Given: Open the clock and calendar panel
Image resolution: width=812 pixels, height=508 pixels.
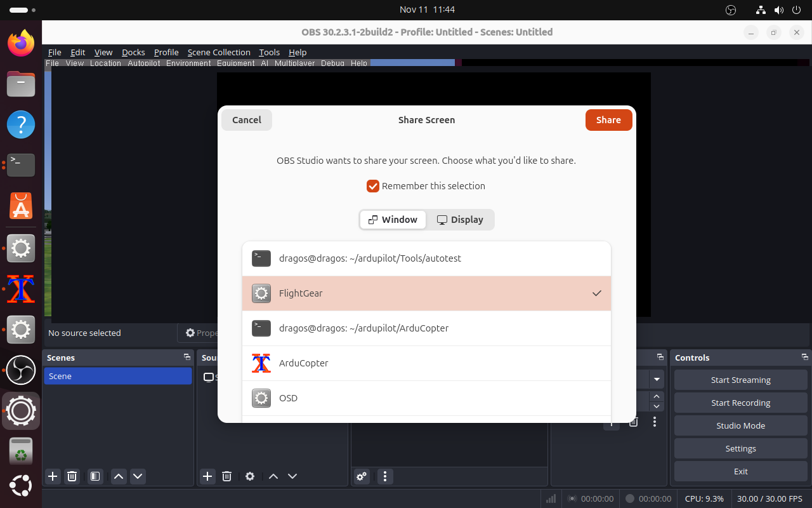Looking at the screenshot, I should coord(427,10).
